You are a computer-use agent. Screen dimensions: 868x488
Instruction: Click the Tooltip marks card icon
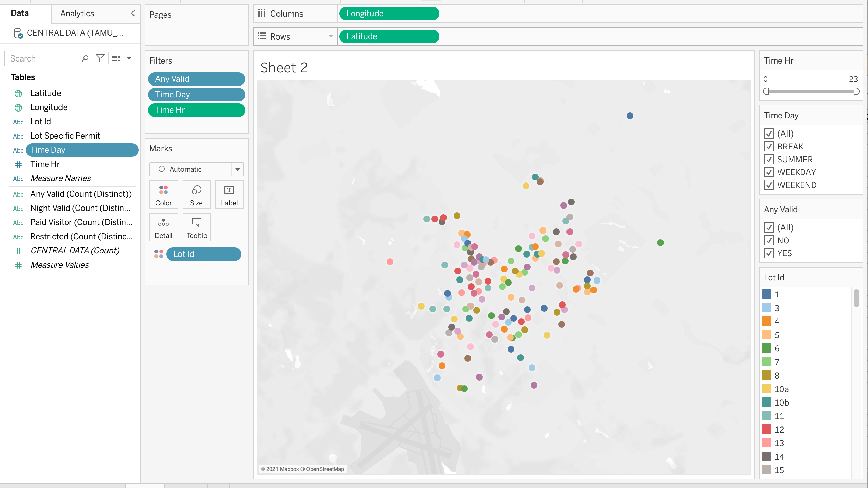[196, 227]
